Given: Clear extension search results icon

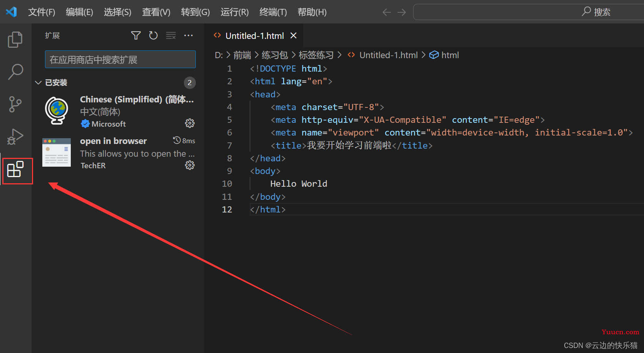Looking at the screenshot, I should click(x=171, y=35).
